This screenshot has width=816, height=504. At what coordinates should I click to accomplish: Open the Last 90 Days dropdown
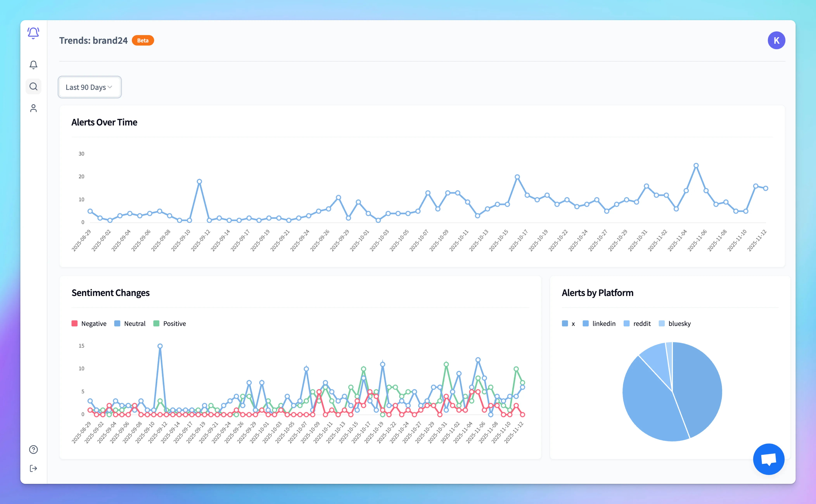tap(89, 87)
